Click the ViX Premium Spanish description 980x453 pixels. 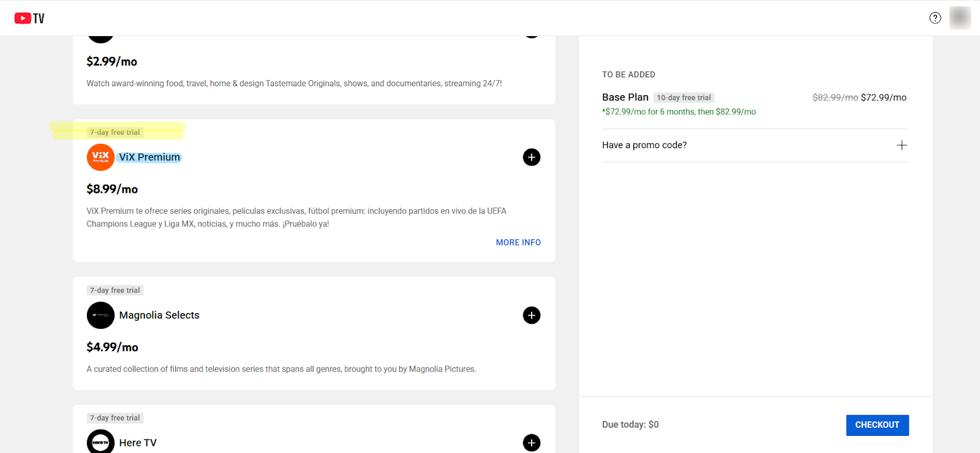tap(296, 217)
